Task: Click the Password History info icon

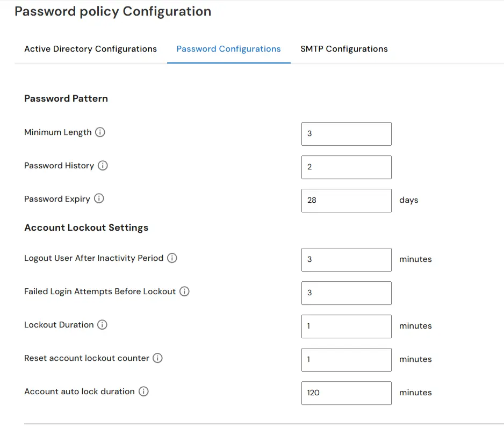Action: (103, 166)
